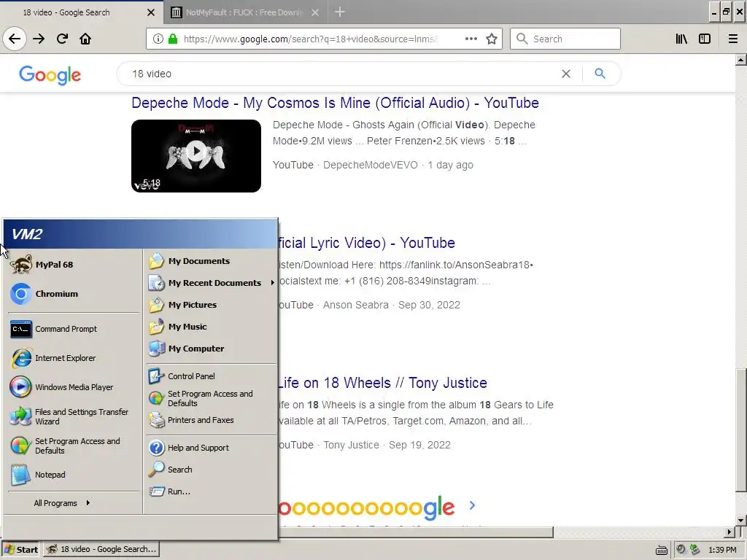Open Help and Support
The width and height of the screenshot is (747, 560).
211,448
